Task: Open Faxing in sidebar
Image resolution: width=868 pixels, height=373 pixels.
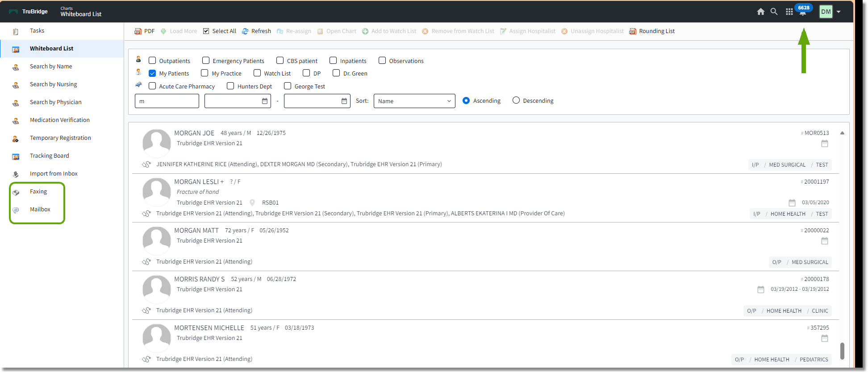Action: tap(38, 192)
